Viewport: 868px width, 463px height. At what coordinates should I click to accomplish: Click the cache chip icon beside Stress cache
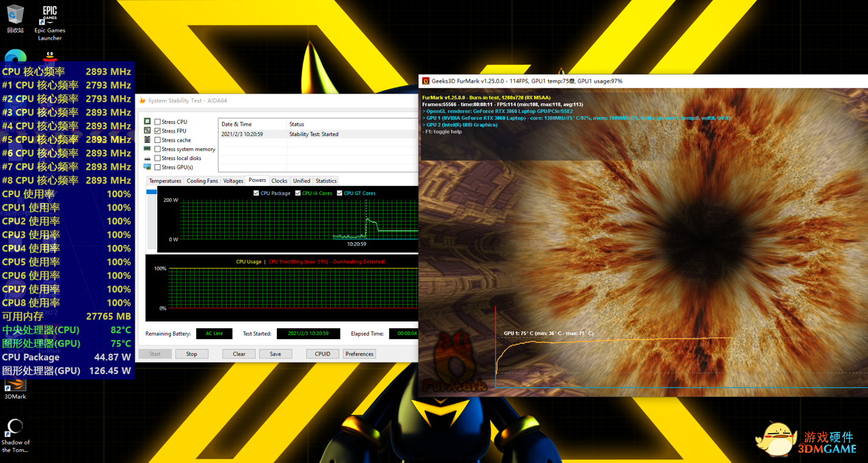tap(147, 140)
